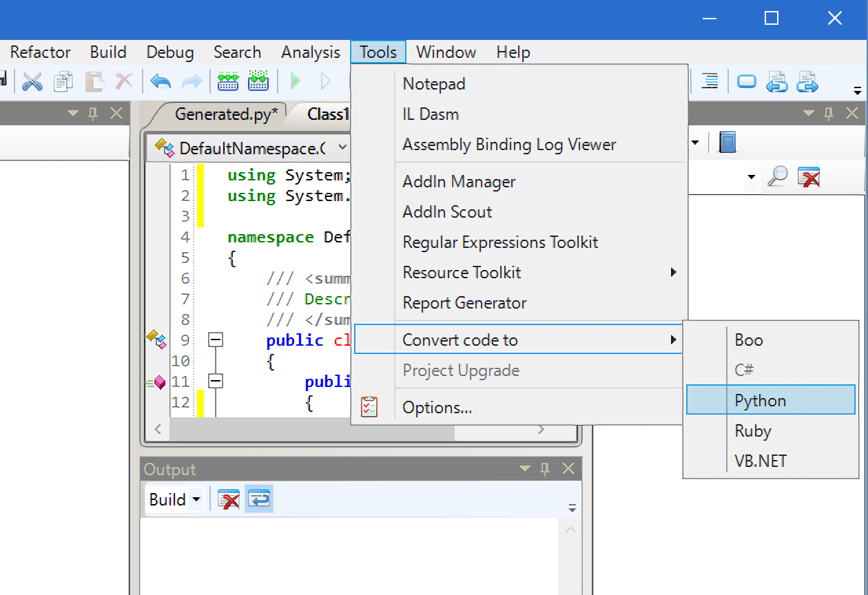Click the magnifying glass search icon
Image resolution: width=868 pixels, height=595 pixels.
(x=777, y=177)
